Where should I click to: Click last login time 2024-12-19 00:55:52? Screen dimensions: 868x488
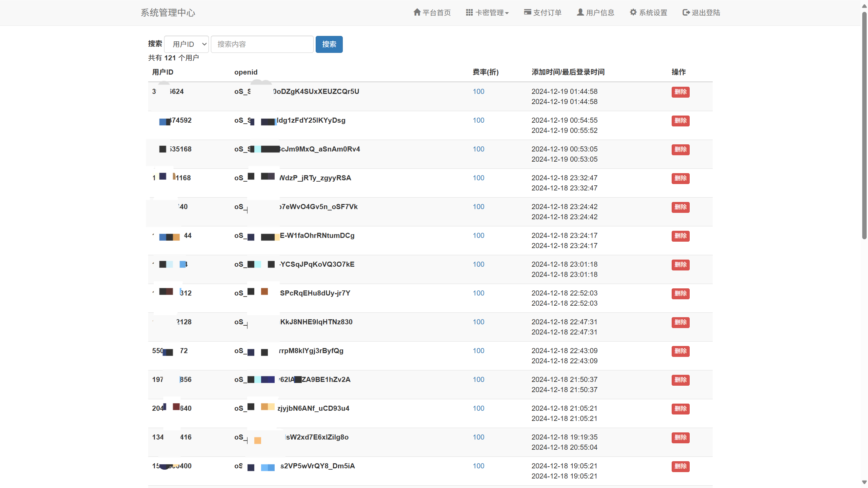tap(564, 130)
